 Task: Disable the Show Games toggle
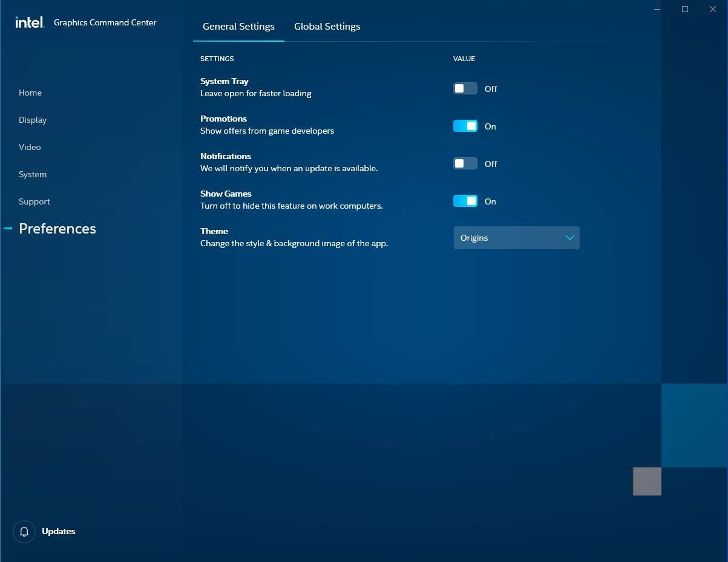pos(465,201)
